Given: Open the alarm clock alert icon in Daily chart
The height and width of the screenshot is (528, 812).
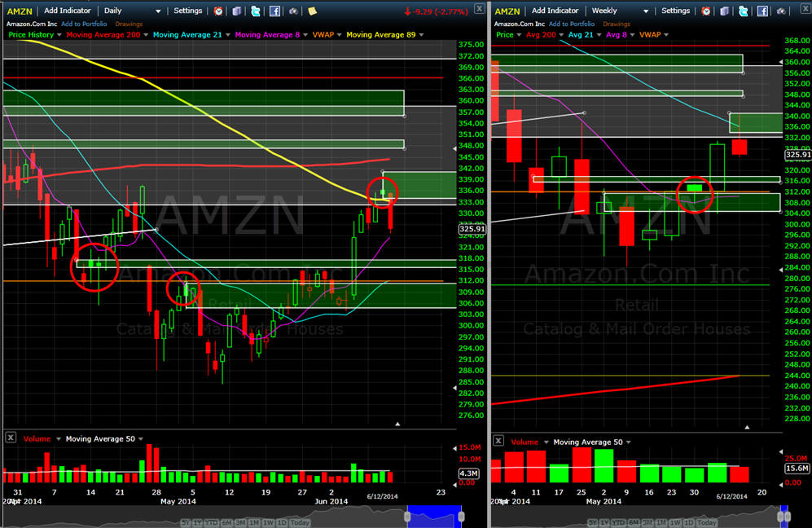Looking at the screenshot, I should [x=218, y=11].
